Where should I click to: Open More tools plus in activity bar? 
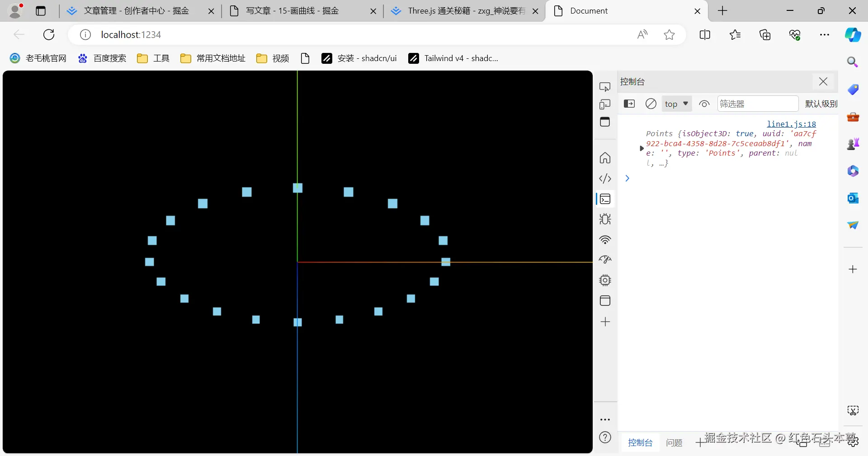pyautogui.click(x=605, y=322)
